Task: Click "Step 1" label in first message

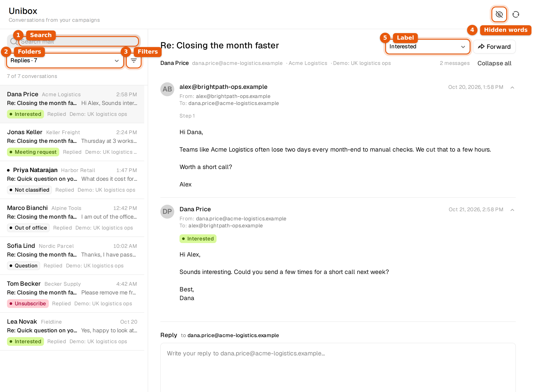Action: click(187, 116)
